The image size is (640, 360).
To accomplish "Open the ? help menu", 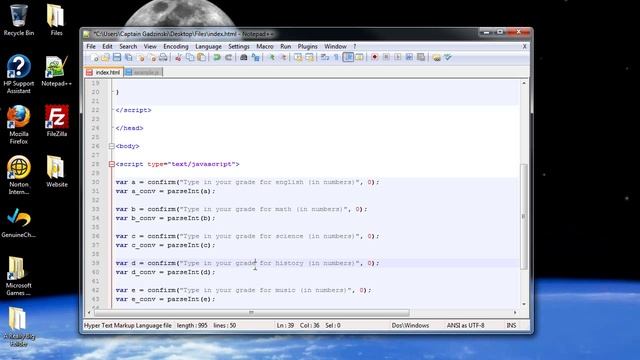I will coord(355,47).
